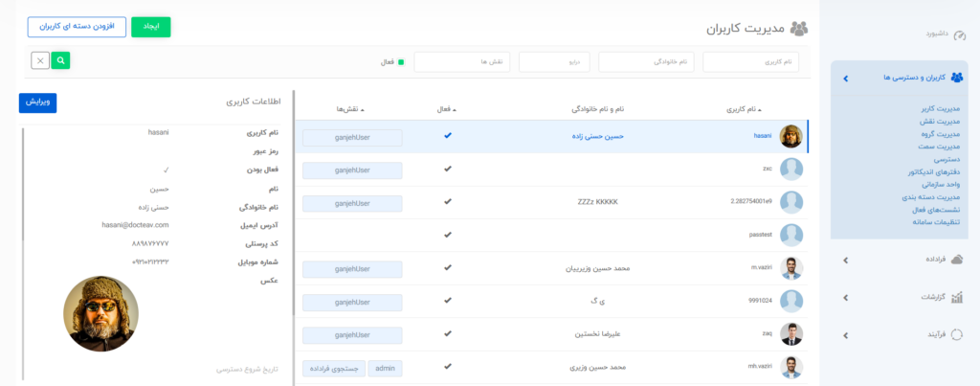Click avatar of user mh.vaziri

[791, 368]
